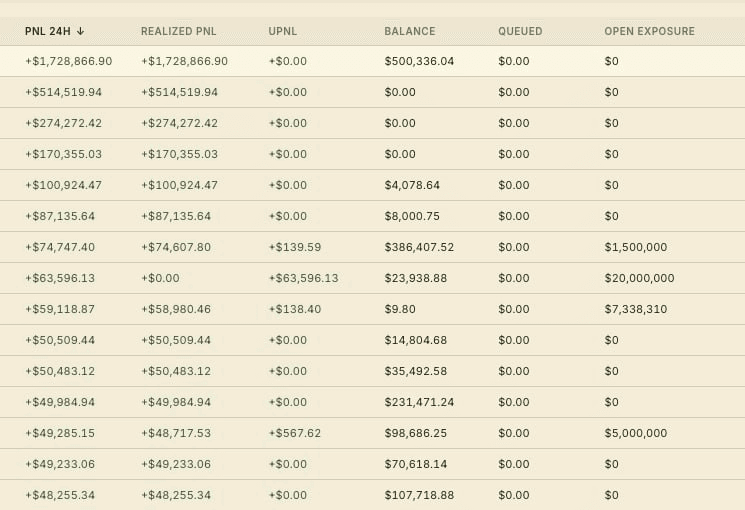Click the PNL 24H sort arrow icon
The image size is (745, 510).
80,31
